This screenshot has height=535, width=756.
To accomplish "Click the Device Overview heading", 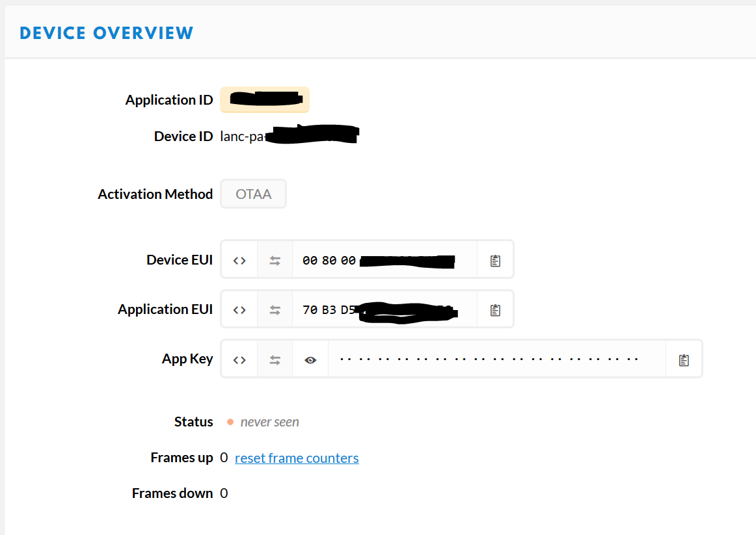I will click(x=107, y=33).
